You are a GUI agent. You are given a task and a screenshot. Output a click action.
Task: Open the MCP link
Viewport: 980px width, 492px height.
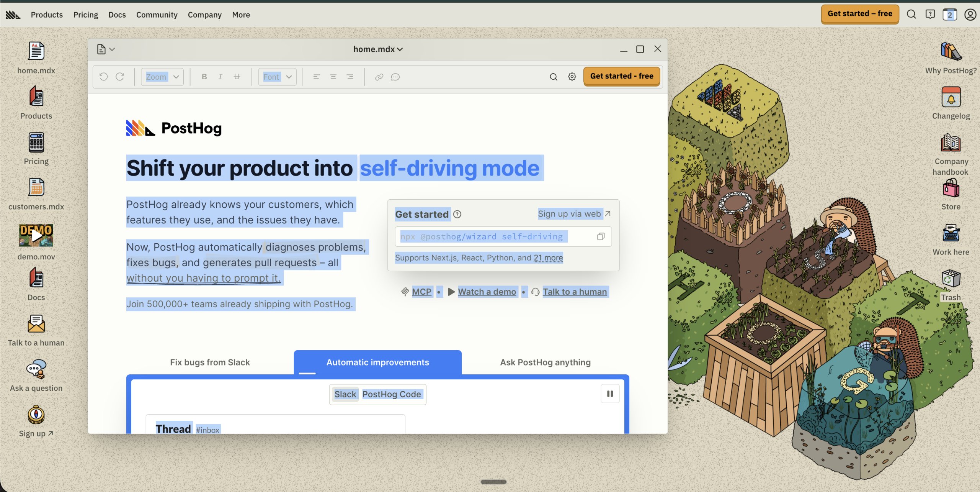(421, 292)
